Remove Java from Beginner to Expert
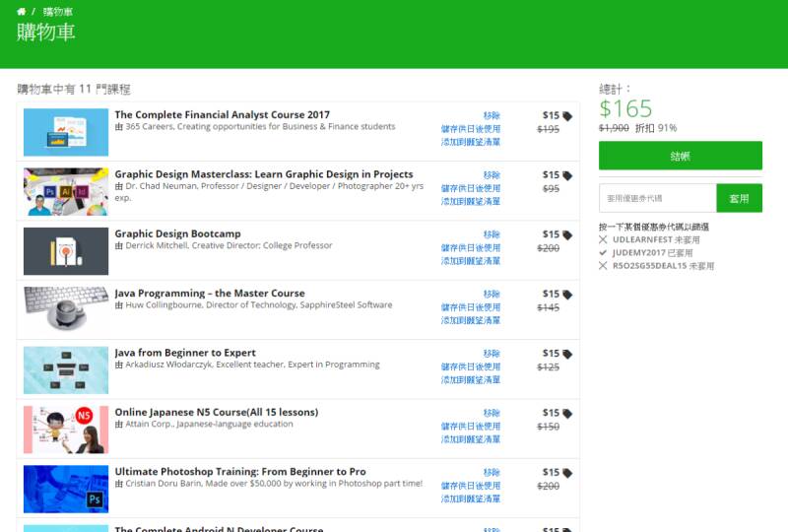This screenshot has height=532, width=788. [x=492, y=354]
